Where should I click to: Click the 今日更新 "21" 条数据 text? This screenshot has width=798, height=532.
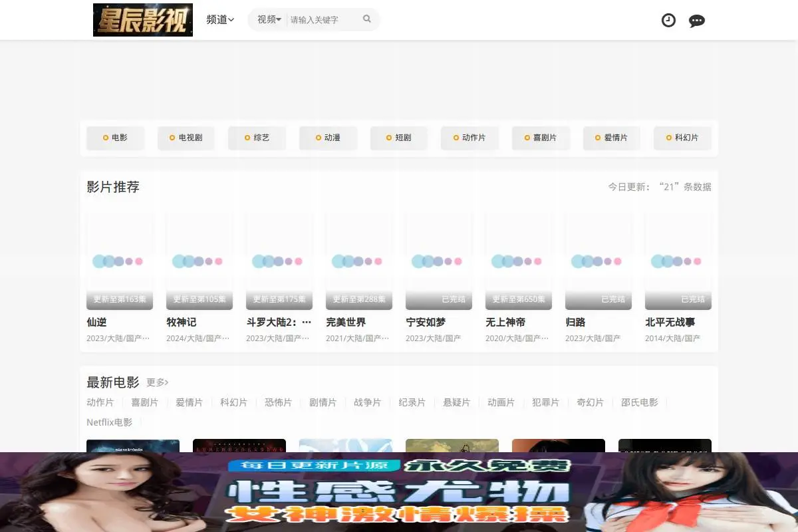coord(660,187)
